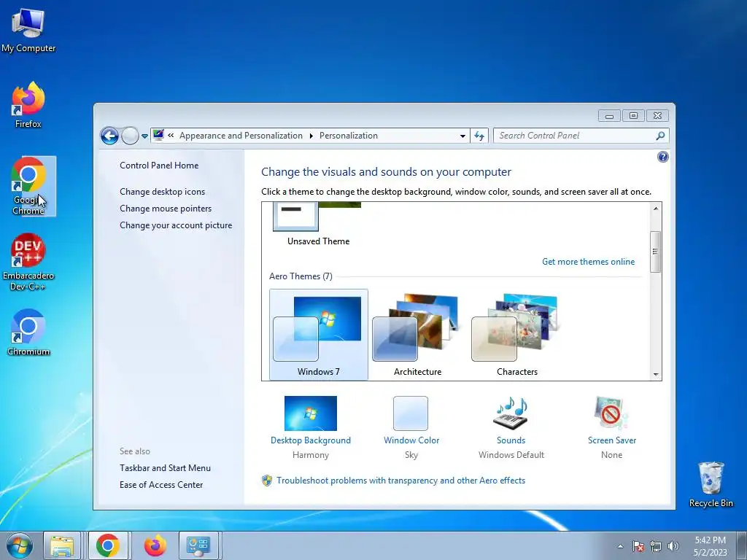747x560 pixels.
Task: Click Get more themes online link
Action: 589,262
